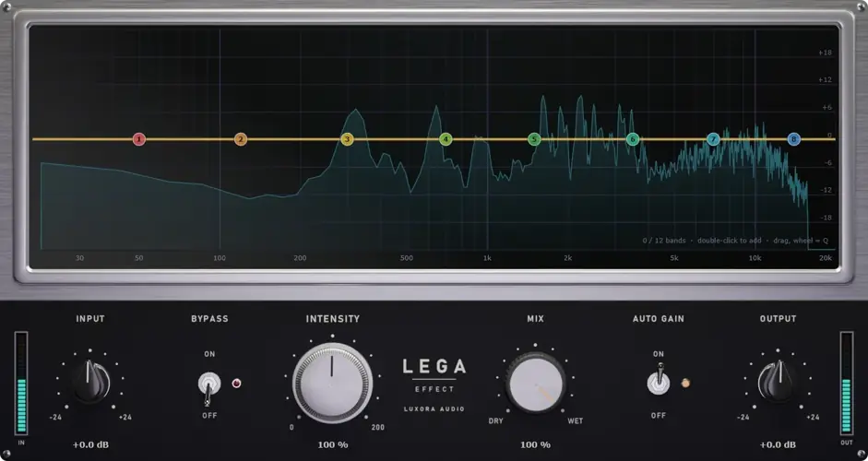The image size is (868, 461).
Task: Click the 5k frequency axis label
Action: click(x=673, y=258)
